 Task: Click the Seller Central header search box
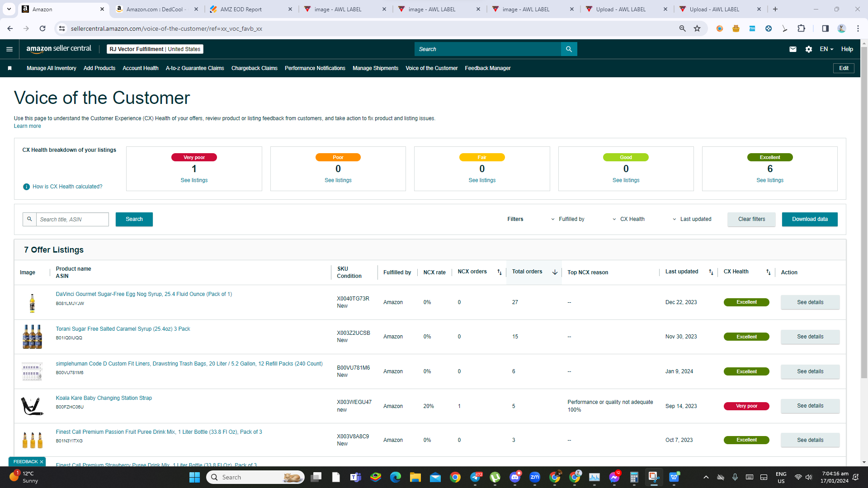[x=487, y=49]
